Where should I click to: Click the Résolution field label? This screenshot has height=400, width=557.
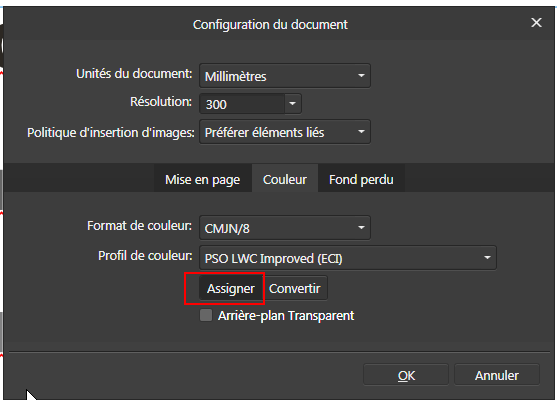pyautogui.click(x=161, y=102)
